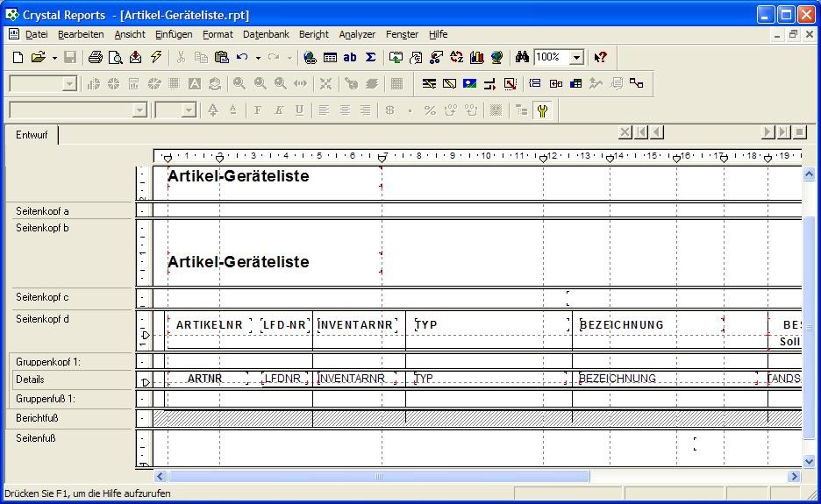Toggle align right button

[365, 110]
